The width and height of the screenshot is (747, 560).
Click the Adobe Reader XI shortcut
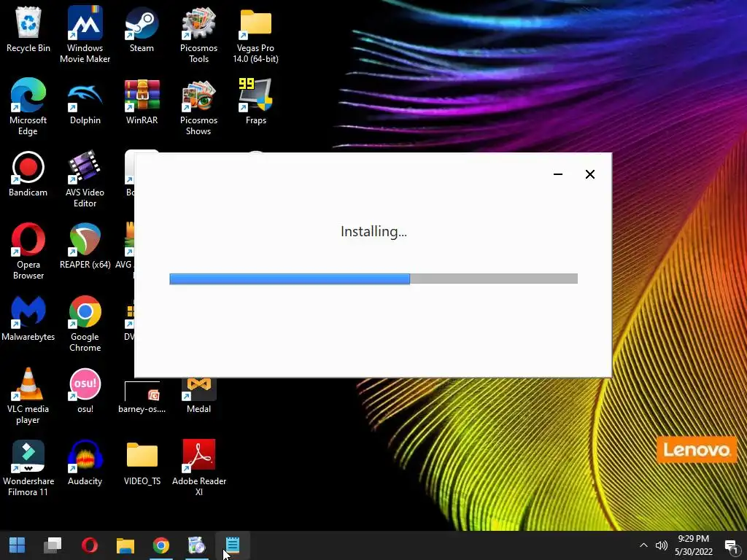click(198, 468)
